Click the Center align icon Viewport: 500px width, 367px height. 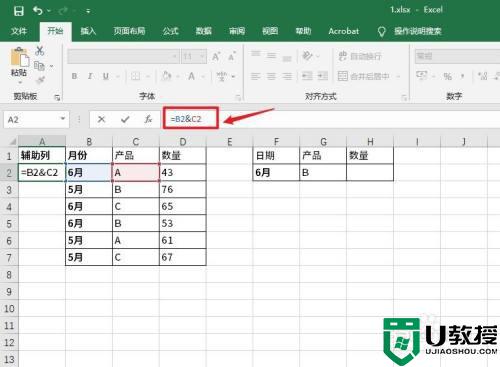pyautogui.click(x=271, y=77)
